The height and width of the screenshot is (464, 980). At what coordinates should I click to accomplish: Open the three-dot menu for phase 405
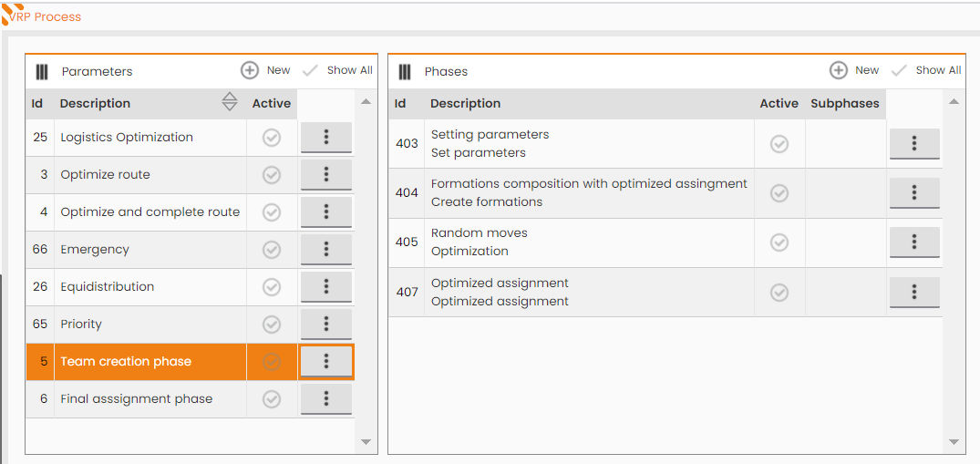(x=914, y=242)
